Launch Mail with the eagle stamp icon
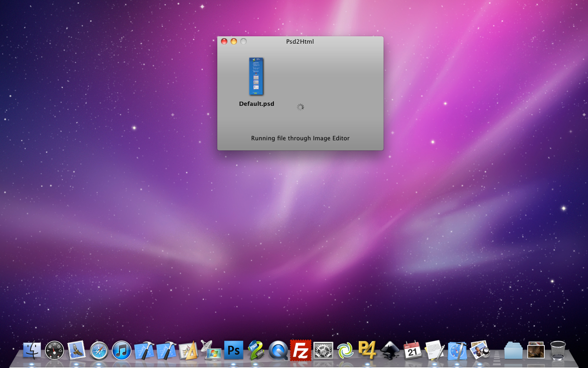The width and height of the screenshot is (588, 368). (x=77, y=351)
